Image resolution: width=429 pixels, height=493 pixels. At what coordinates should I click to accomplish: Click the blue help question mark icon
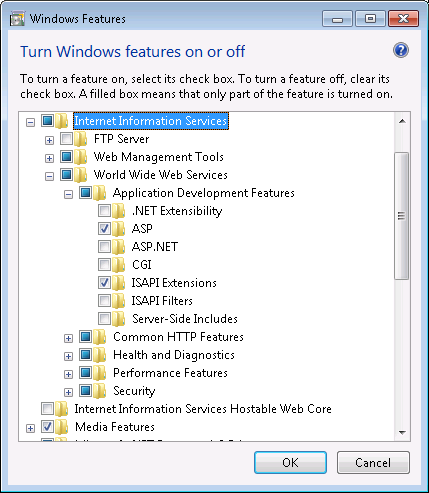tap(401, 51)
